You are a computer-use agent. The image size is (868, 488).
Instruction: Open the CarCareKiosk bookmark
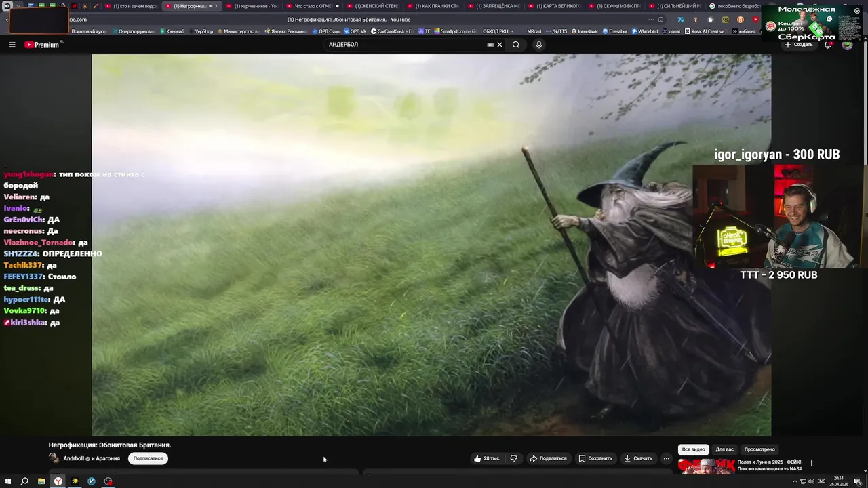tap(392, 31)
